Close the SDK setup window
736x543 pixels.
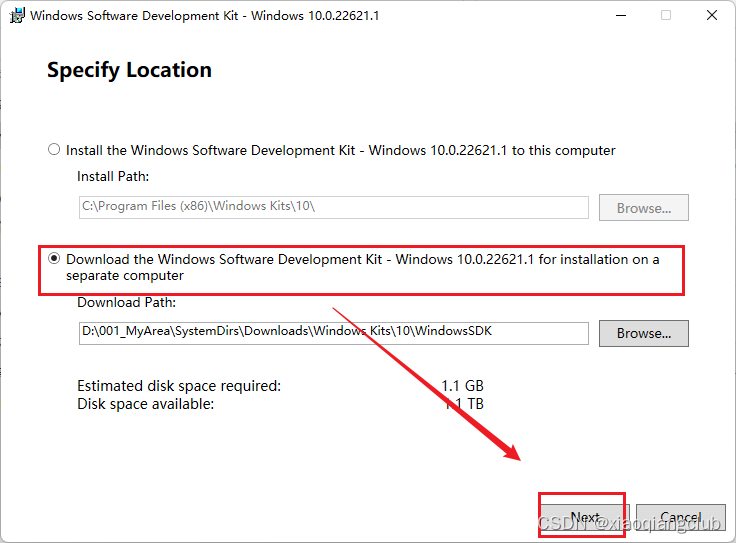(712, 15)
